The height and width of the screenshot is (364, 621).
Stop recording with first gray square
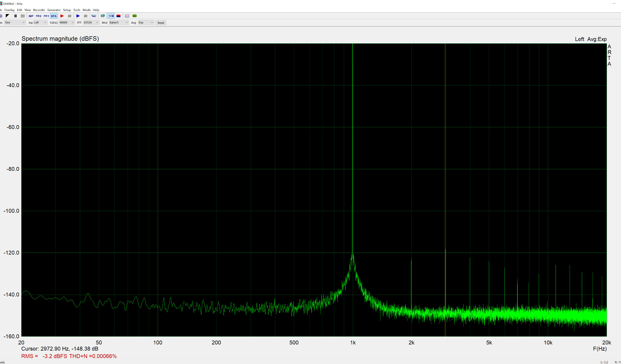click(70, 16)
